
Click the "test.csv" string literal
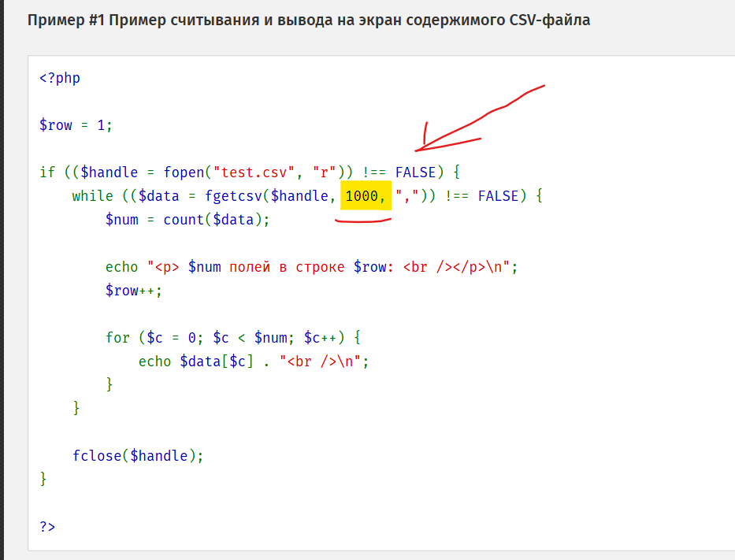pos(254,172)
